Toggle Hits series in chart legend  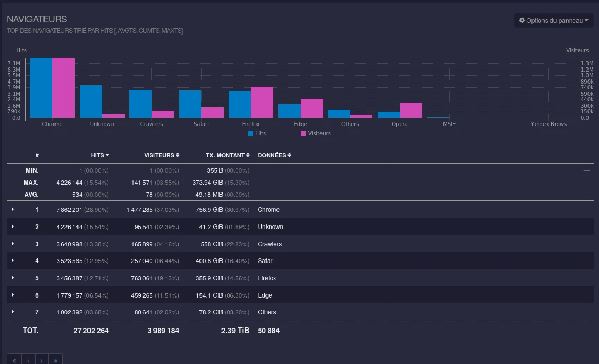(x=257, y=133)
